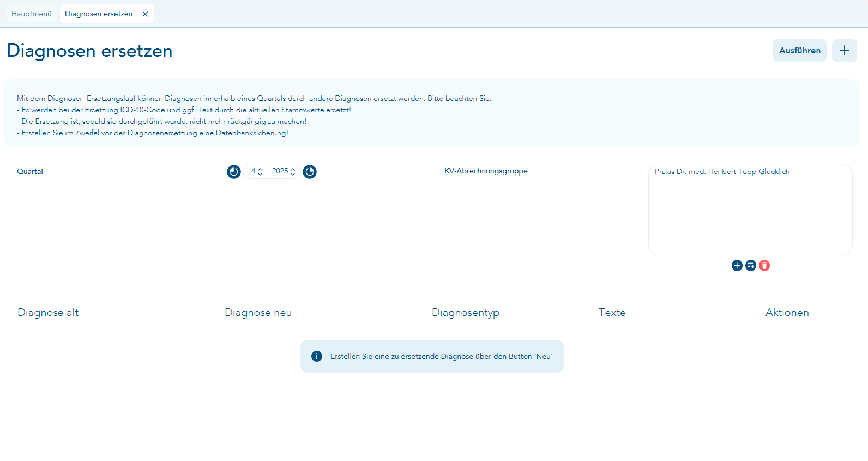Viewport: 868px width, 461px height.
Task: Go to the previous quarter
Action: (233, 172)
